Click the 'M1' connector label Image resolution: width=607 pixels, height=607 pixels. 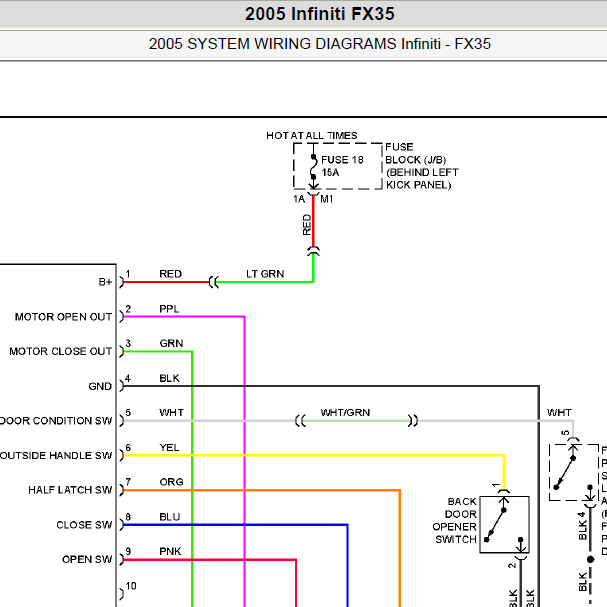[x=326, y=199]
